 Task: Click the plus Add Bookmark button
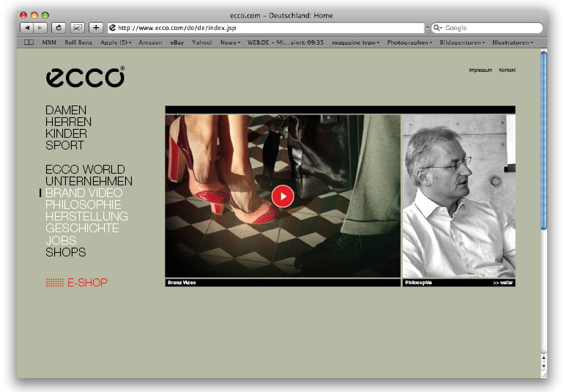click(96, 27)
